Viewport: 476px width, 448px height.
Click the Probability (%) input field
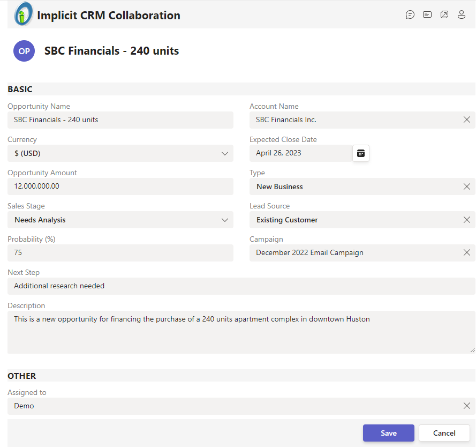[x=120, y=253]
